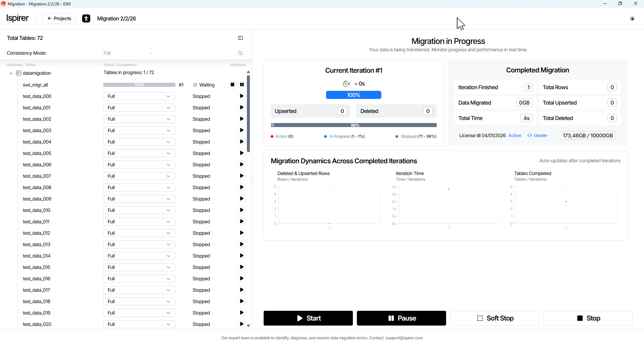Pause the swt_migr_all table migration
The width and height of the screenshot is (644, 346).
tap(242, 85)
